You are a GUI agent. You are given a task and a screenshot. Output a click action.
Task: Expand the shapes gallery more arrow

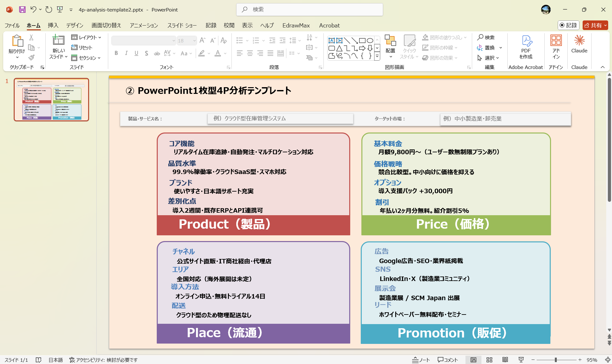(377, 57)
